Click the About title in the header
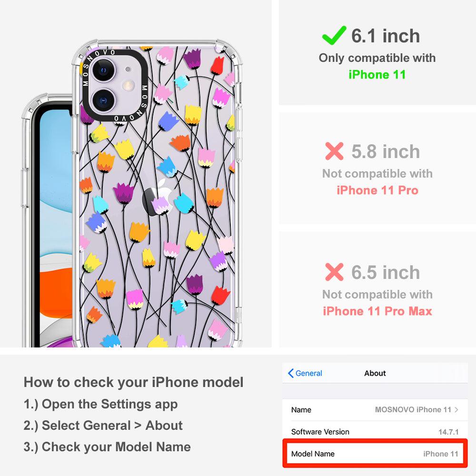 point(375,373)
